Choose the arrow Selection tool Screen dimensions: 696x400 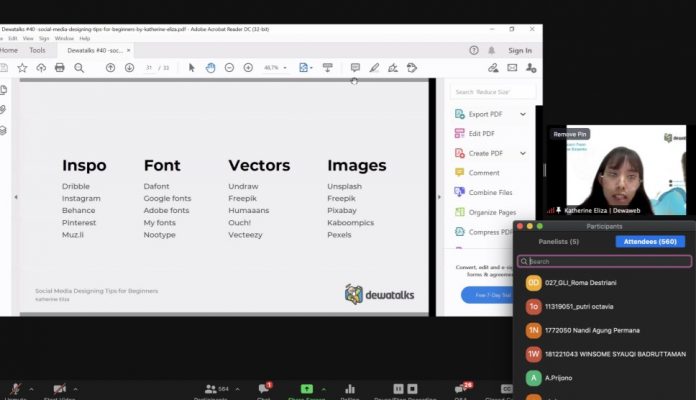(x=191, y=67)
